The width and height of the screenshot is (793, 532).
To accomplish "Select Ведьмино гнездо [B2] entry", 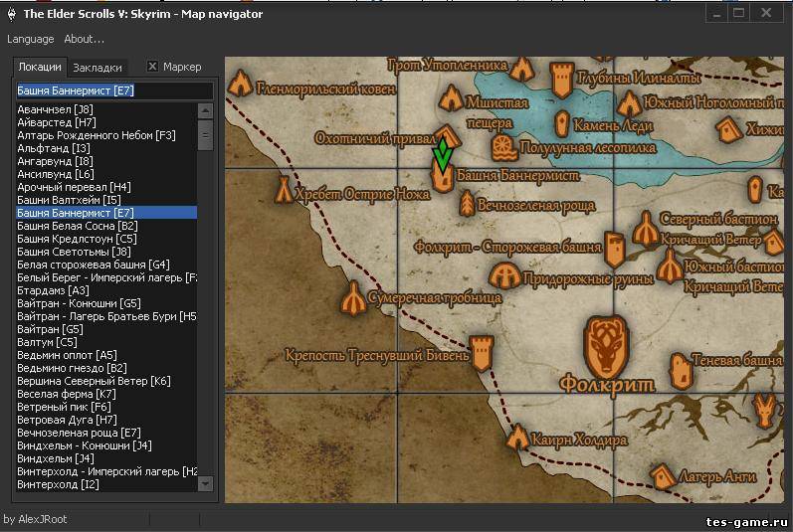I will click(106, 368).
